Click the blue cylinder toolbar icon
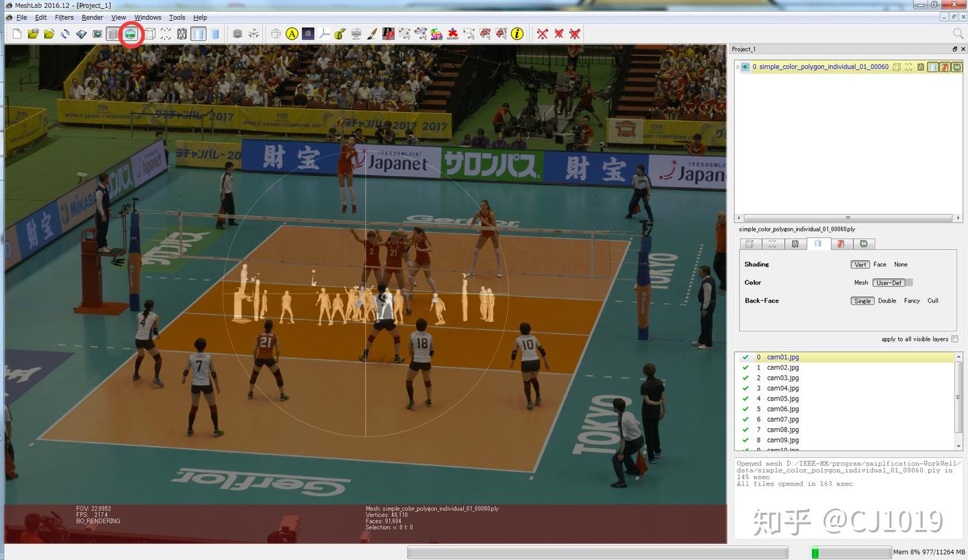The width and height of the screenshot is (968, 560). 215,34
